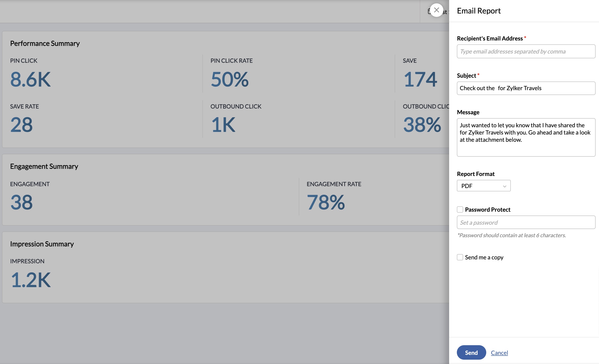Click the Impression 1.2K value

[31, 280]
